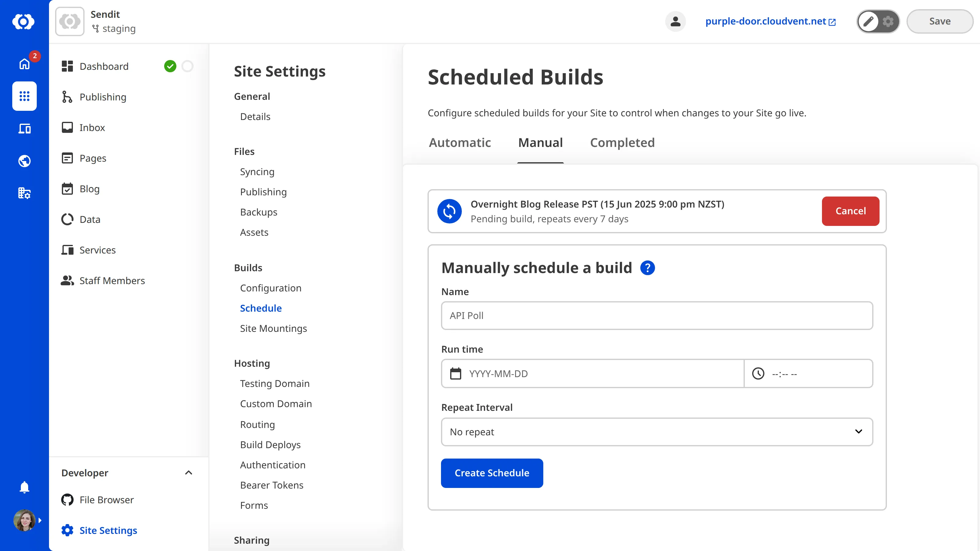The height and width of the screenshot is (551, 980).
Task: Open the sites icon in the sidebar
Action: point(24,129)
